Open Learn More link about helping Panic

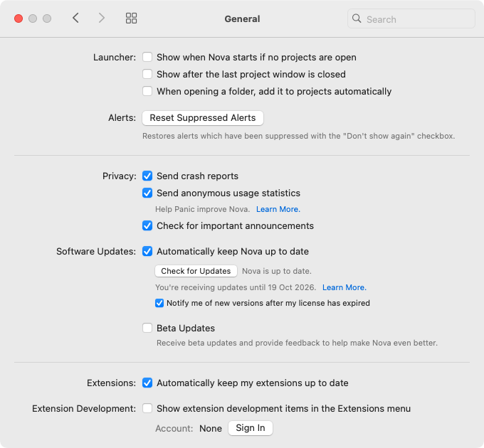click(x=278, y=209)
